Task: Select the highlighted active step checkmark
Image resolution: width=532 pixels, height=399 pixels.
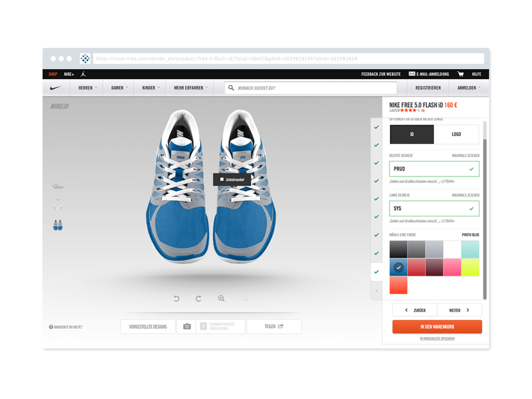Action: click(x=376, y=272)
